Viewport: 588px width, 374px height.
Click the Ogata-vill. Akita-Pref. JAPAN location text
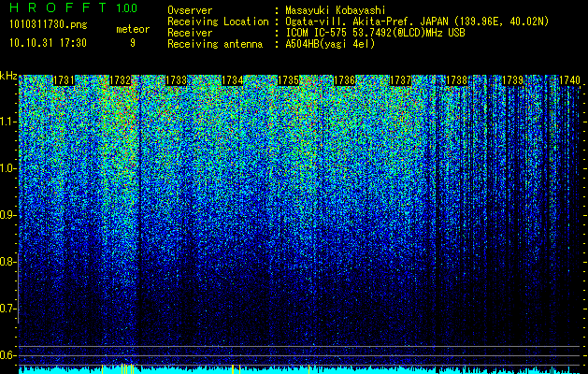[x=417, y=22]
